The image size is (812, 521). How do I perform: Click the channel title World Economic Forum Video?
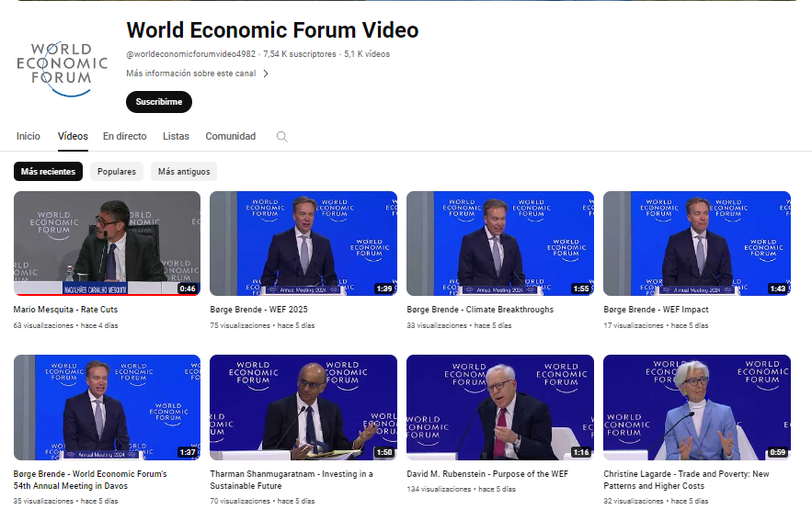pos(272,30)
